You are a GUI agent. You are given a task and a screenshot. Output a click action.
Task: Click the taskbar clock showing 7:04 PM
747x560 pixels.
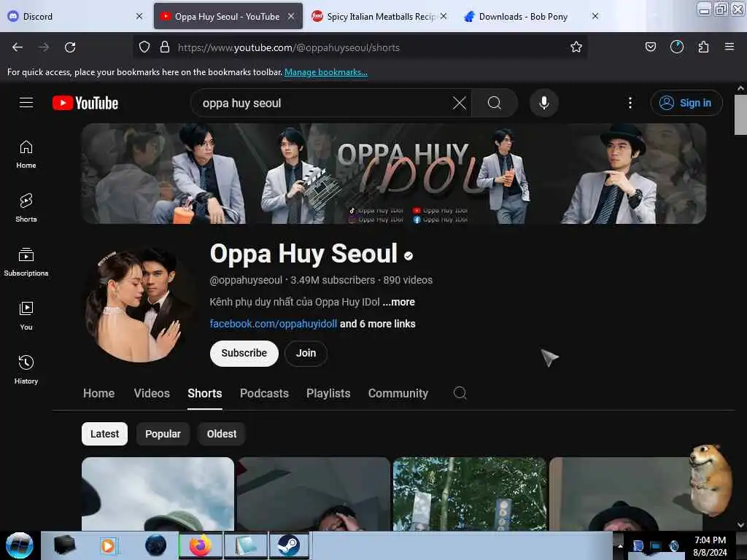(x=710, y=545)
